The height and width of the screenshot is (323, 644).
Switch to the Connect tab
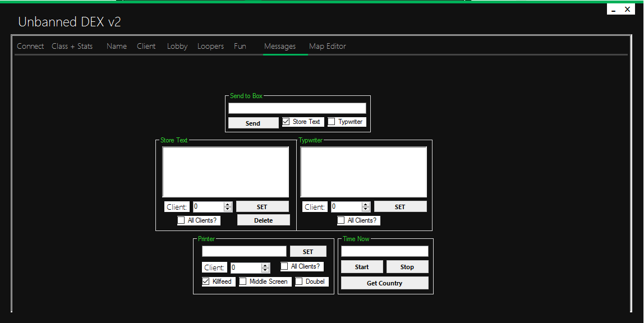(30, 46)
